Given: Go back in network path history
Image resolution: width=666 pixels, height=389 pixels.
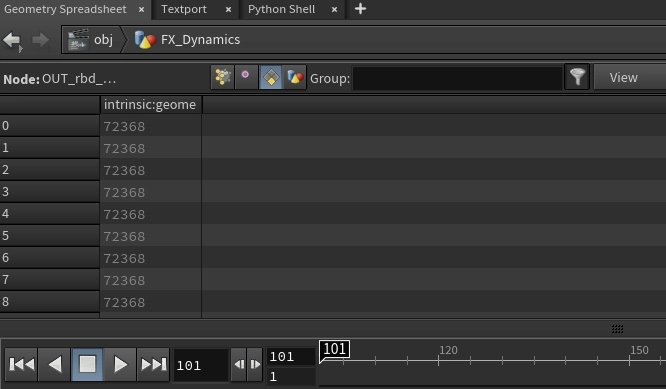Looking at the screenshot, I should [x=12, y=41].
